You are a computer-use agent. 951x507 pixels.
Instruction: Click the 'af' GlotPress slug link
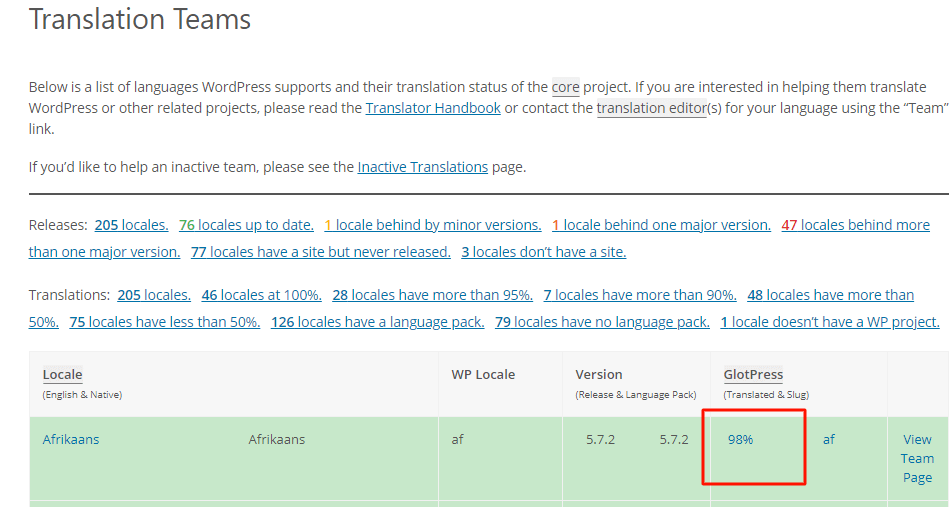point(828,440)
